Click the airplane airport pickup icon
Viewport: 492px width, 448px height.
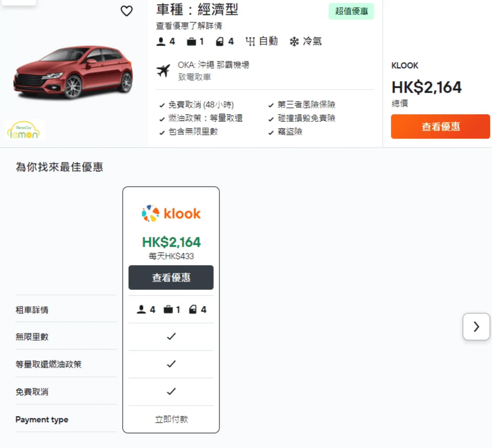[x=163, y=71]
